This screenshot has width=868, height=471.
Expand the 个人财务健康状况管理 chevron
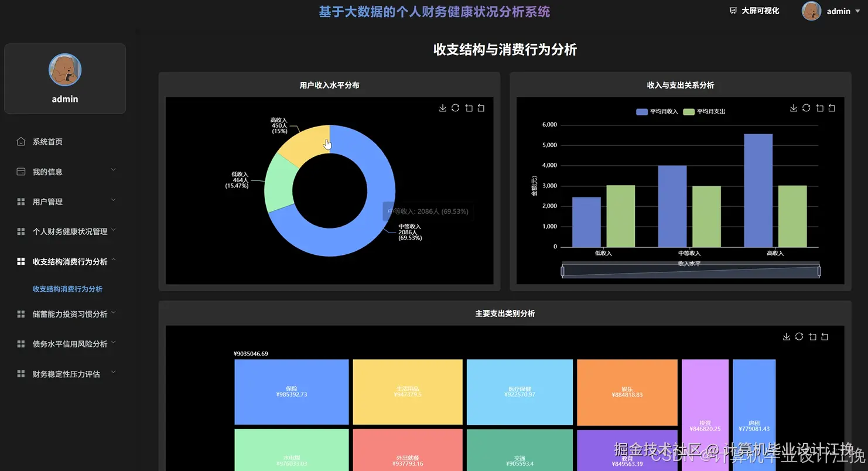114,230
